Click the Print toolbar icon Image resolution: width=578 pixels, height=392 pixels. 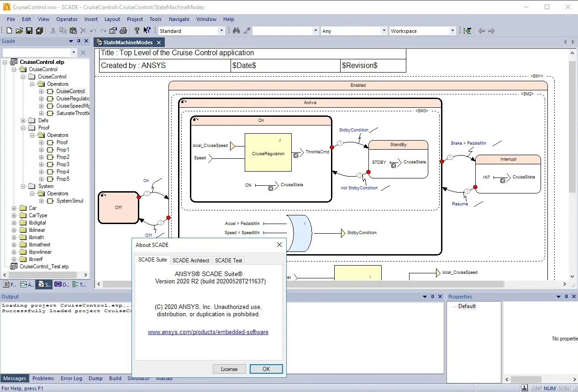pyautogui.click(x=123, y=31)
